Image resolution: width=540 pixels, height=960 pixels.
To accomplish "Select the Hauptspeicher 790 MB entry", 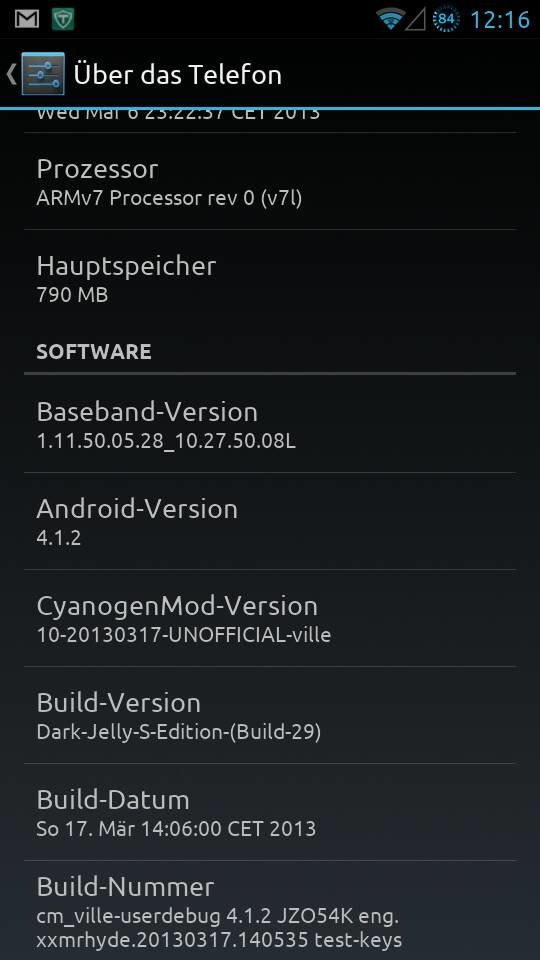I will pyautogui.click(x=270, y=279).
